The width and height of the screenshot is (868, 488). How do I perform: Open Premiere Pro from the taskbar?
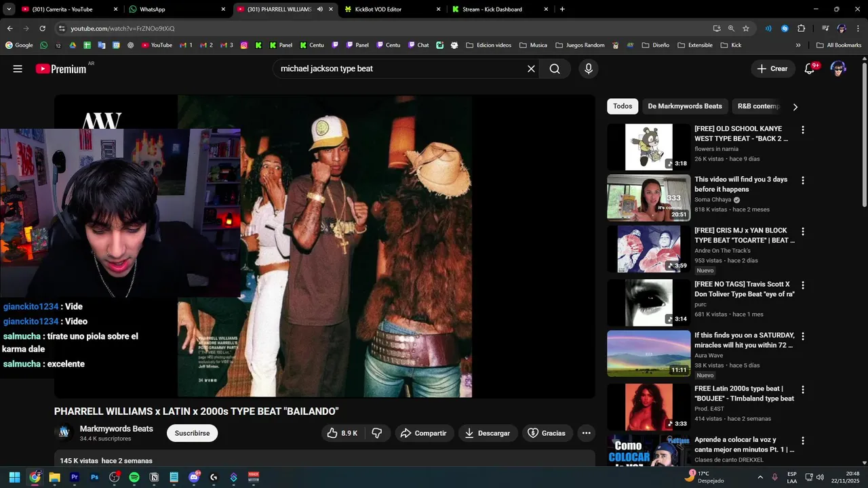point(75,477)
